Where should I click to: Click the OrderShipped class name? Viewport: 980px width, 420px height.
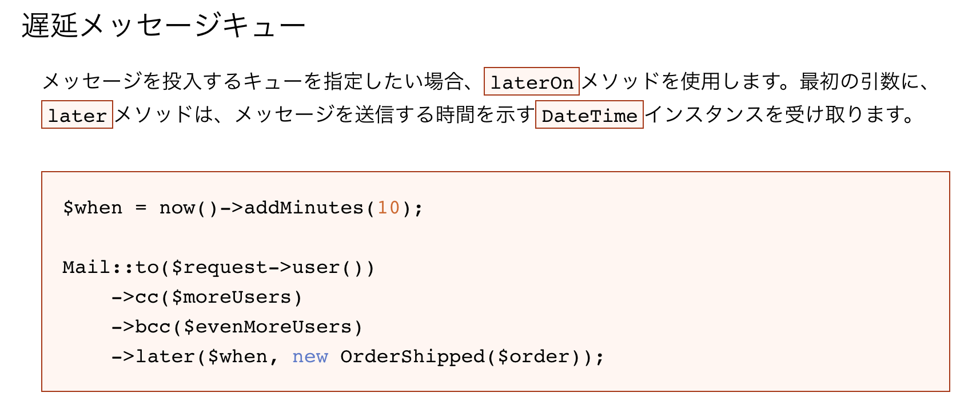[412, 356]
